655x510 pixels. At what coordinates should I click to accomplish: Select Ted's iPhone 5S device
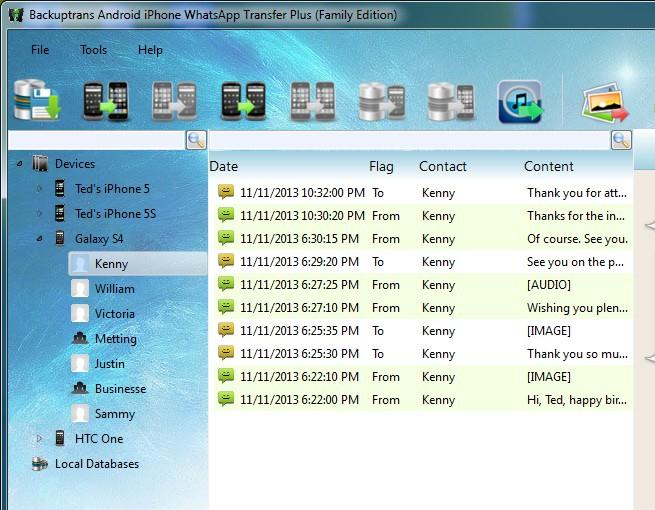pos(116,214)
